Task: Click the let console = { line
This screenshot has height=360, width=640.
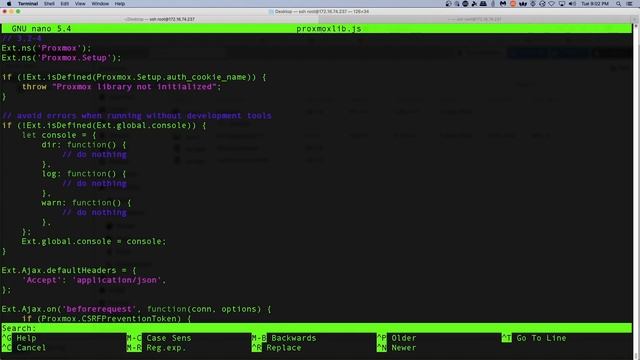Action: pyautogui.click(x=59, y=135)
